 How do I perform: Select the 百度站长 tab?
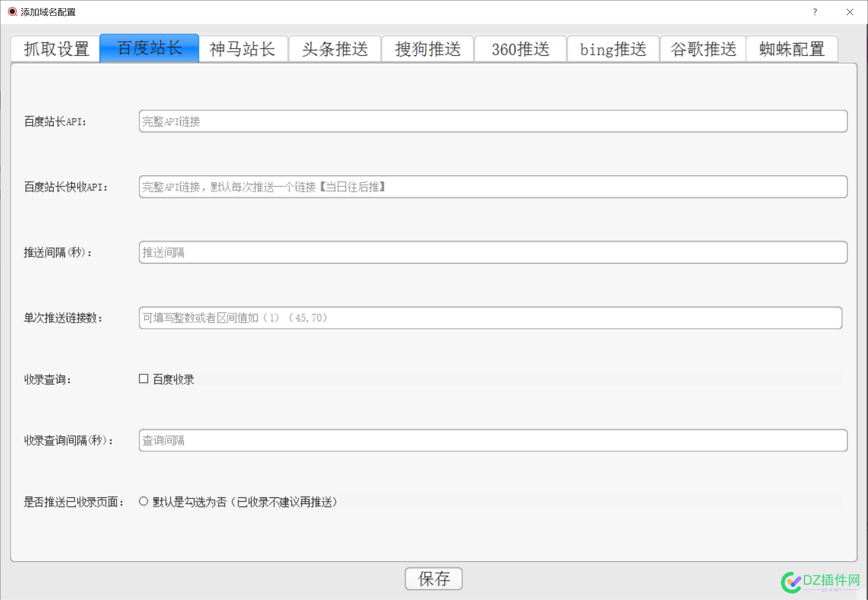(x=149, y=48)
